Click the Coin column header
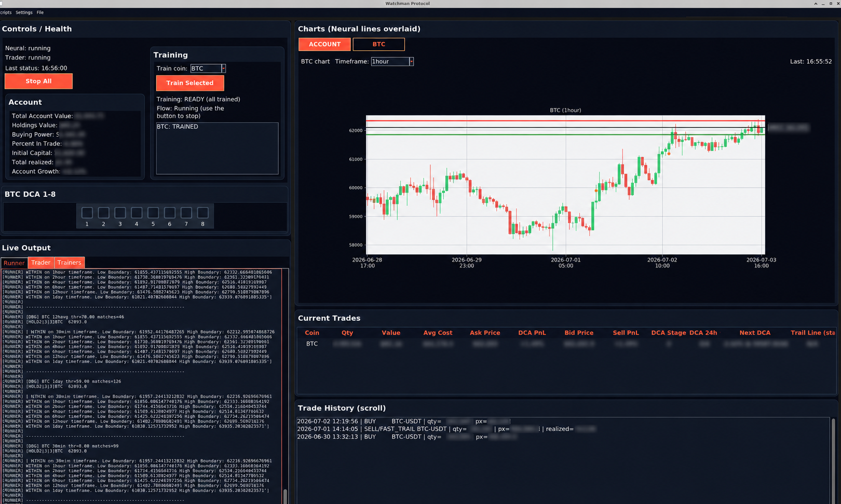This screenshot has height=504, width=841. point(312,333)
